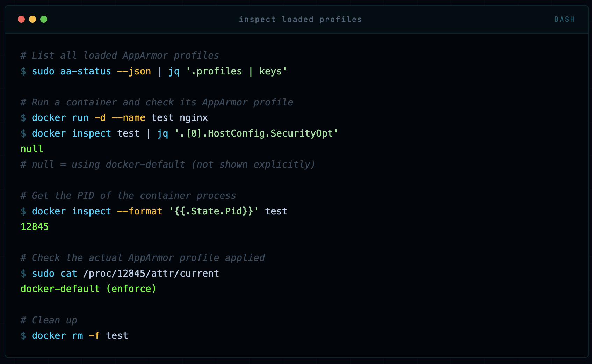Click the PID output '12845'
This screenshot has width=592, height=364.
pos(35,227)
